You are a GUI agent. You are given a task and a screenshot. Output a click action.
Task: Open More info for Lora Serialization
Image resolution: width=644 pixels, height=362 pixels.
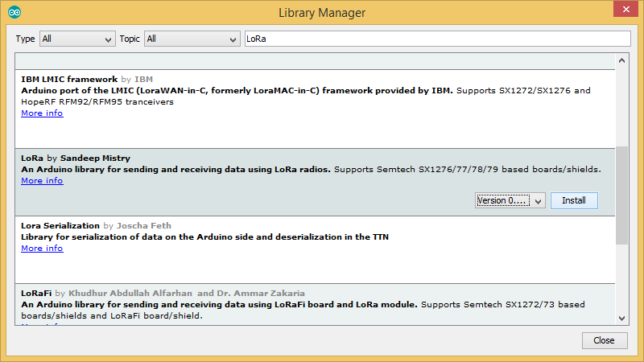pos(42,249)
